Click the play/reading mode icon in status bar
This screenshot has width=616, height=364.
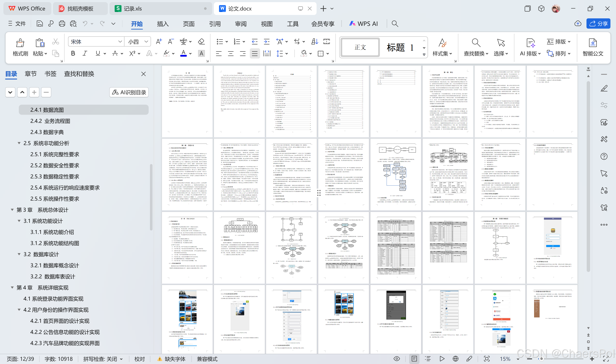(x=442, y=359)
